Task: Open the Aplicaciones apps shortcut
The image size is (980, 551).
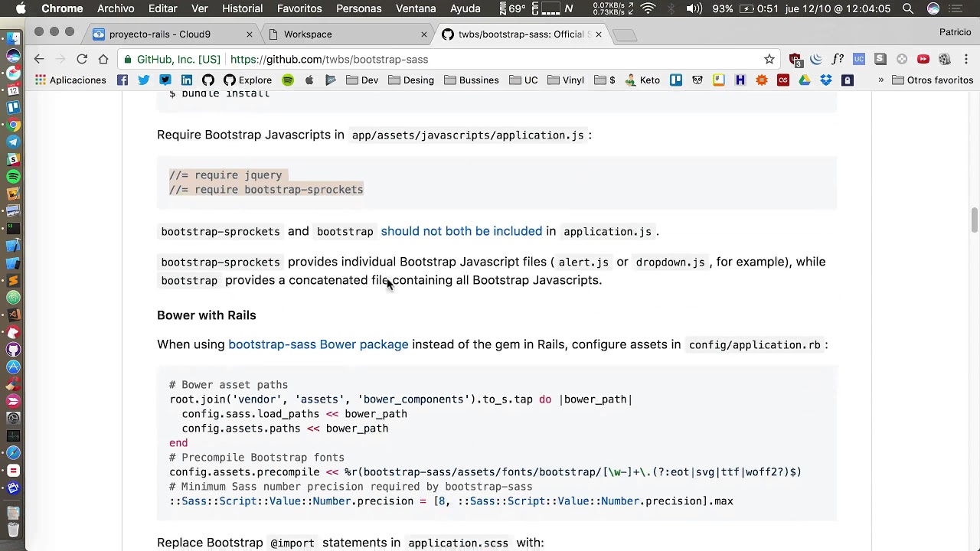Action: tap(70, 80)
